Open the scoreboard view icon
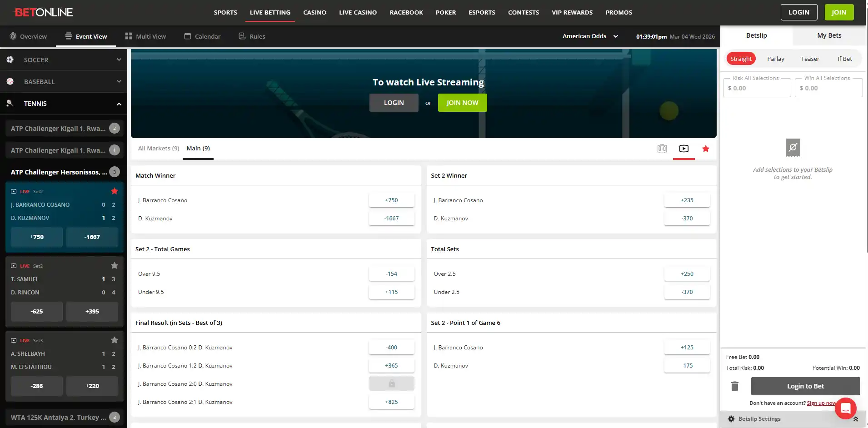This screenshot has width=868, height=428. tap(662, 149)
